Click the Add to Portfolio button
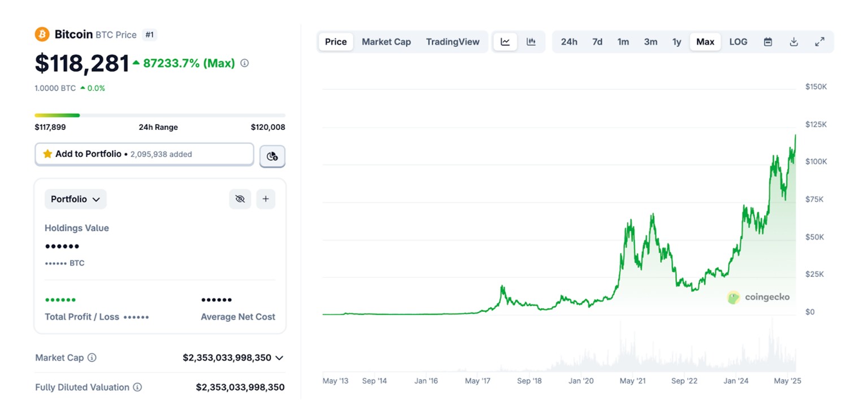 tap(144, 154)
